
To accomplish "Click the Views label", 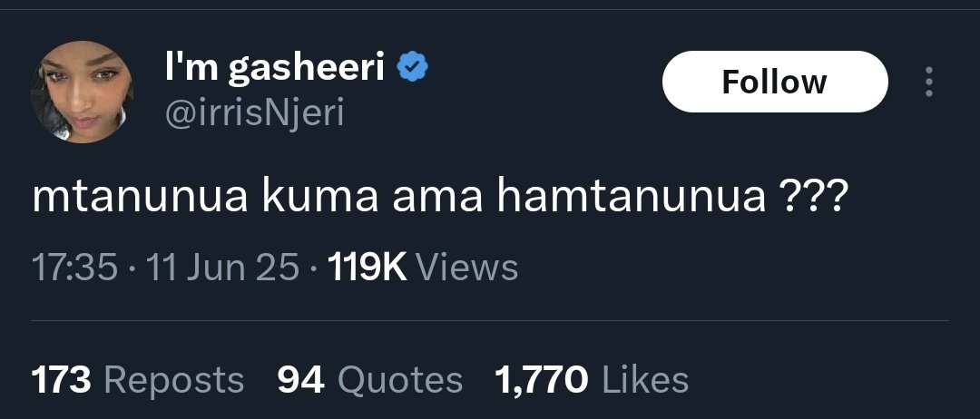I will pos(467,268).
